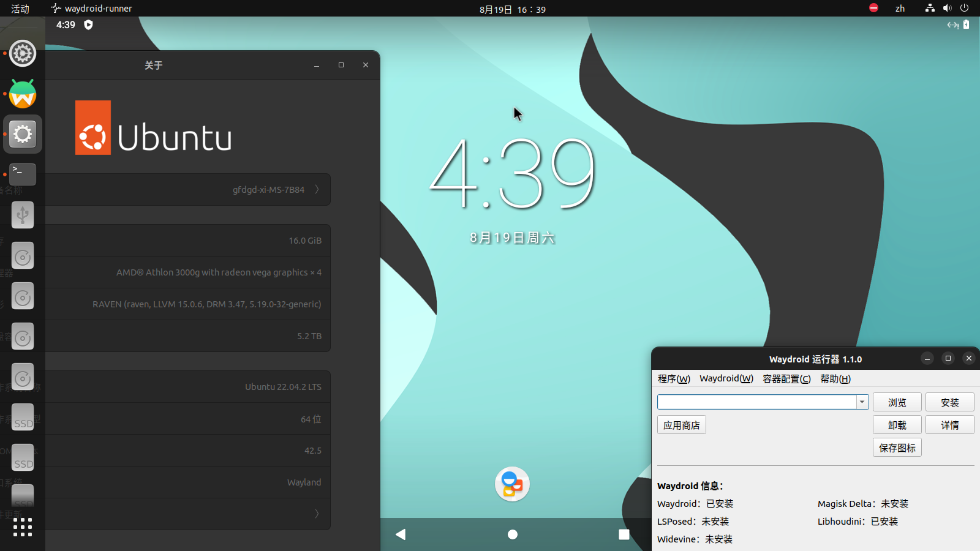Tap the Android home circle button
Image resolution: width=980 pixels, height=551 pixels.
pyautogui.click(x=513, y=534)
